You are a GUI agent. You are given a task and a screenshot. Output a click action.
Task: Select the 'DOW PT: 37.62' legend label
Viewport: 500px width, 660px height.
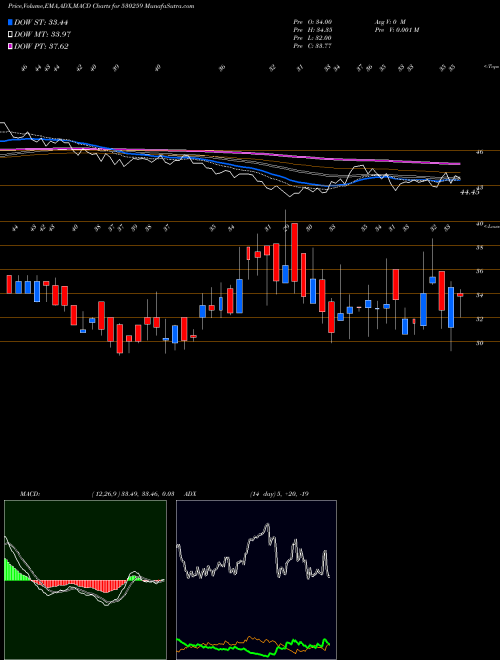(41, 46)
